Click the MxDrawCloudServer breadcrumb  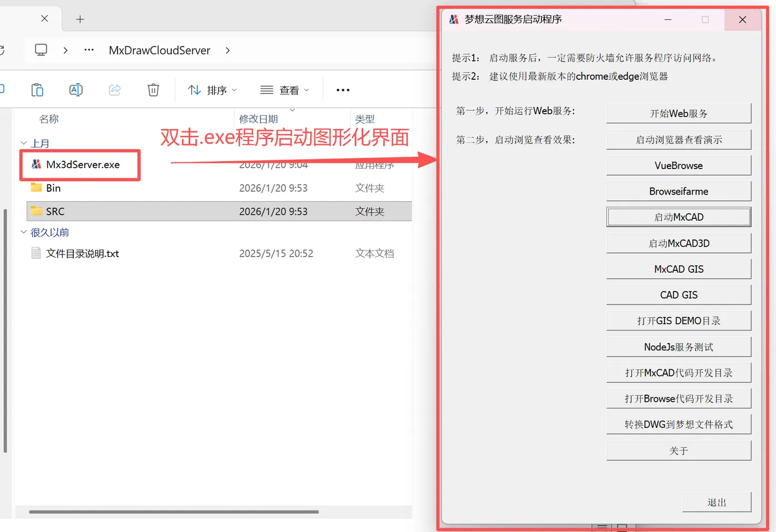point(160,50)
